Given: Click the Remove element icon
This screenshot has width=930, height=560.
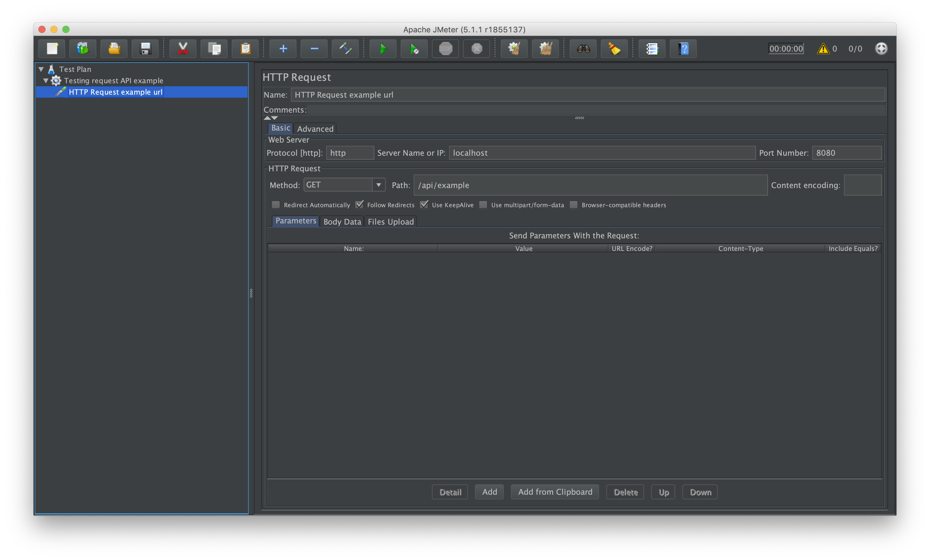Looking at the screenshot, I should point(312,49).
